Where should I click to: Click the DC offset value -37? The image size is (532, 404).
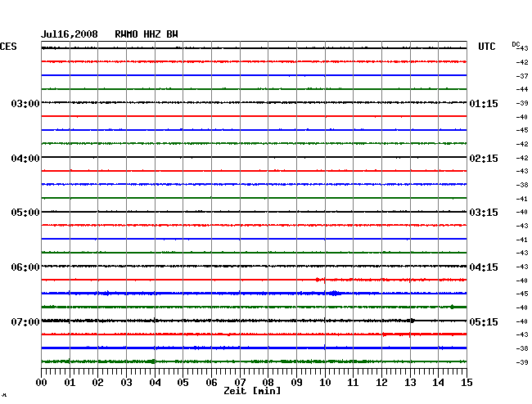tap(522, 76)
